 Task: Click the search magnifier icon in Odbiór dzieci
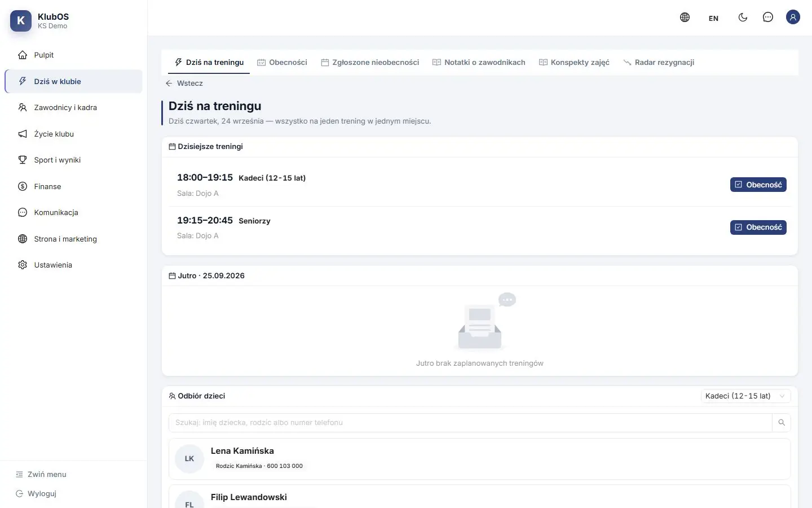pos(782,423)
